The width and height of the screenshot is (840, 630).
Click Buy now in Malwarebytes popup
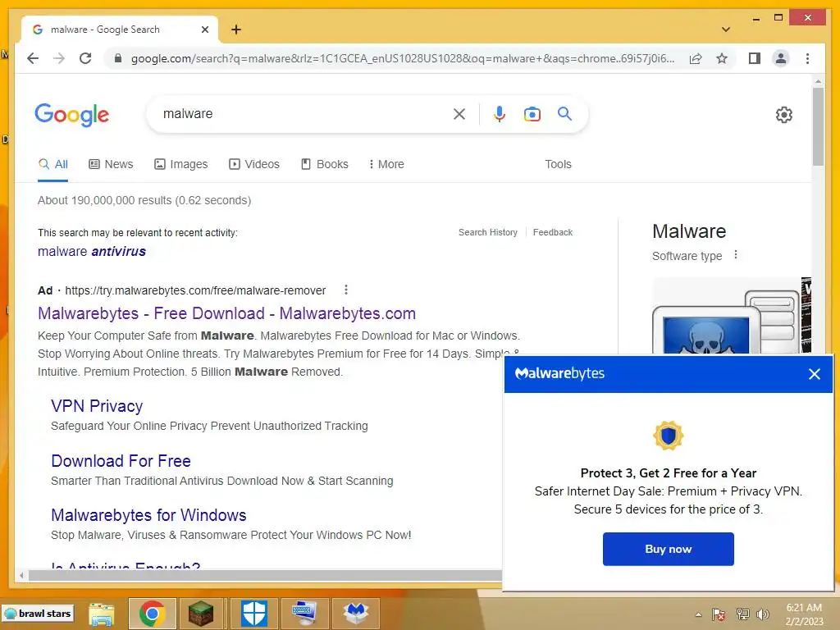(668, 549)
